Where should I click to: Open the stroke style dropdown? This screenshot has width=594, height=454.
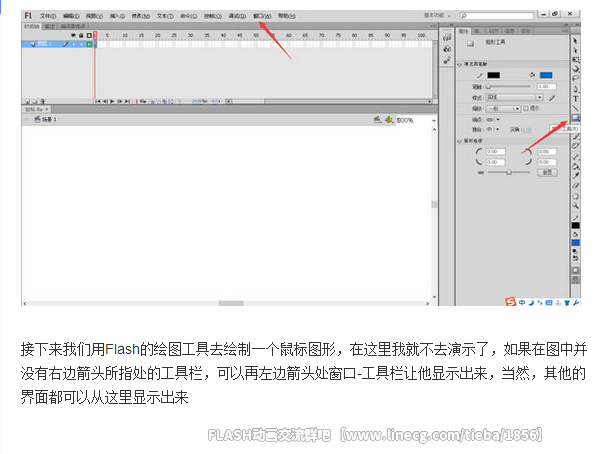pos(514,97)
